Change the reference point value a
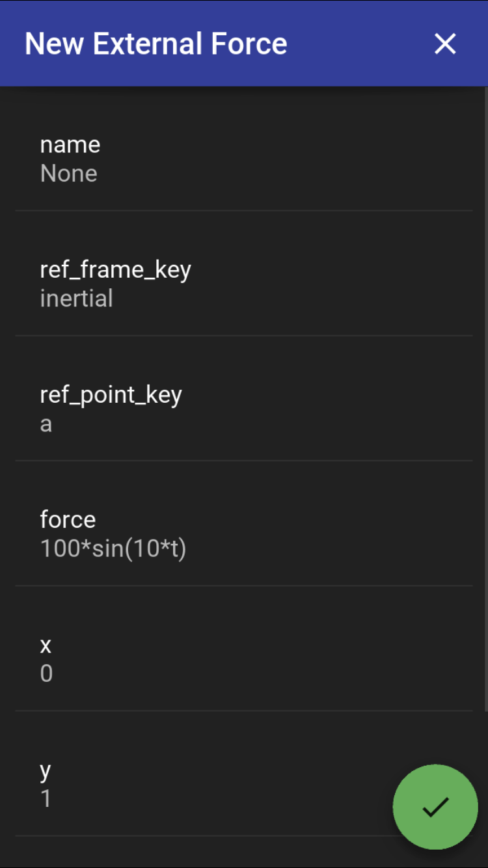The height and width of the screenshot is (868, 488). coord(46,424)
